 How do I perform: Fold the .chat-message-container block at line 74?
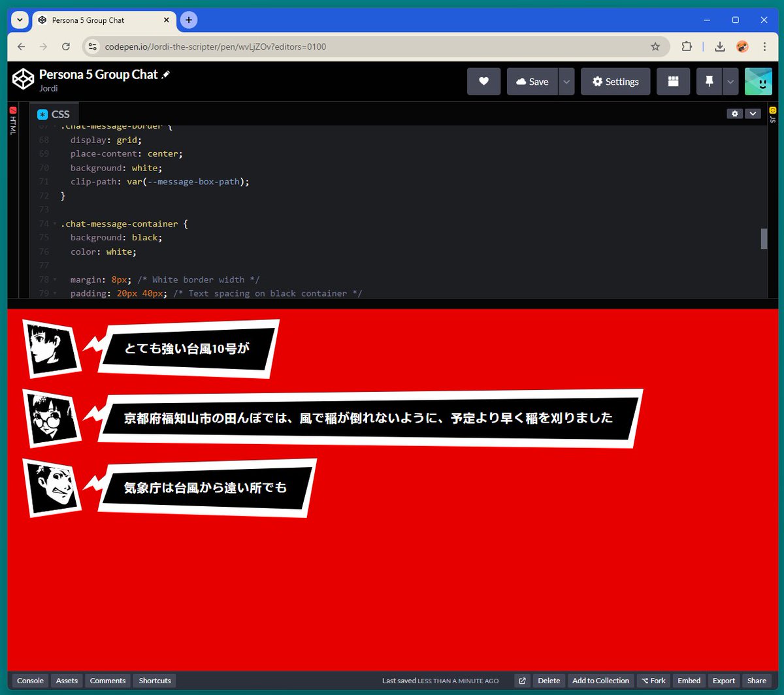[x=55, y=224]
